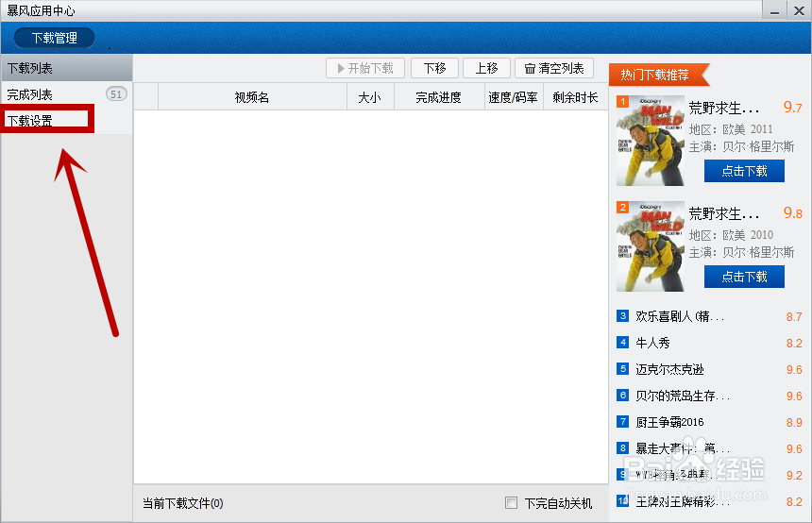Click the rank 4 number badge
Screen dimensions: 812x523
(622, 343)
